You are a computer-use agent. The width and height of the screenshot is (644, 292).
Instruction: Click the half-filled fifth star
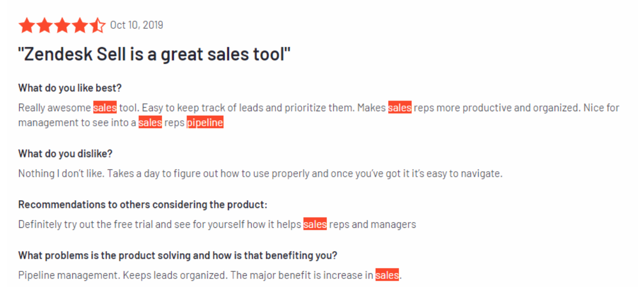coord(97,26)
